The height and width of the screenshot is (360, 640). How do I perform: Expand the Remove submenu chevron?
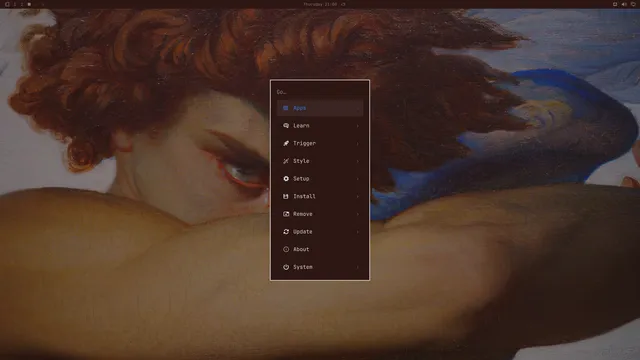pyautogui.click(x=358, y=214)
